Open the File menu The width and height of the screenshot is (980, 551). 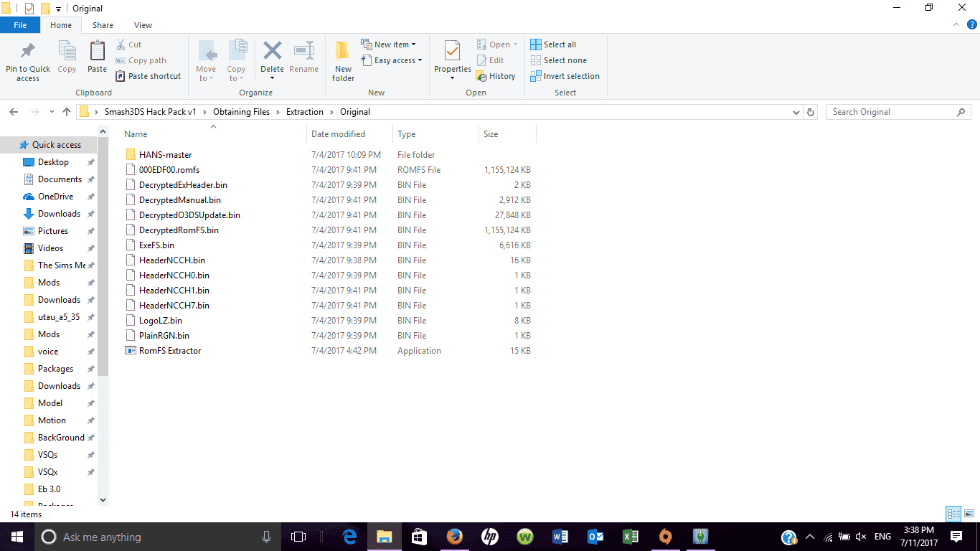coord(20,25)
